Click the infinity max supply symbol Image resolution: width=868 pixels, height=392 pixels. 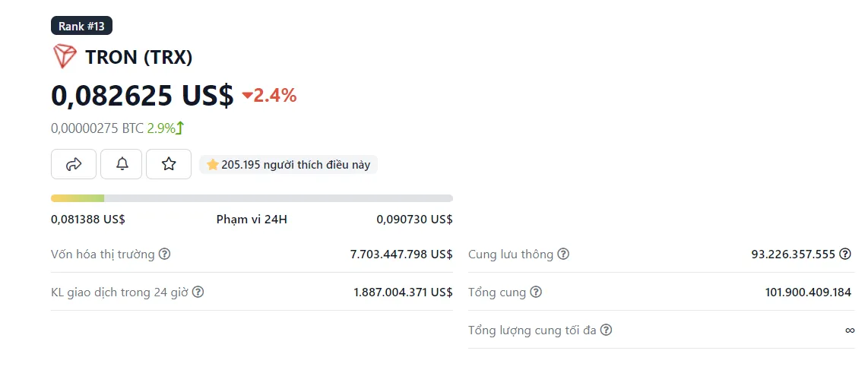click(x=850, y=330)
